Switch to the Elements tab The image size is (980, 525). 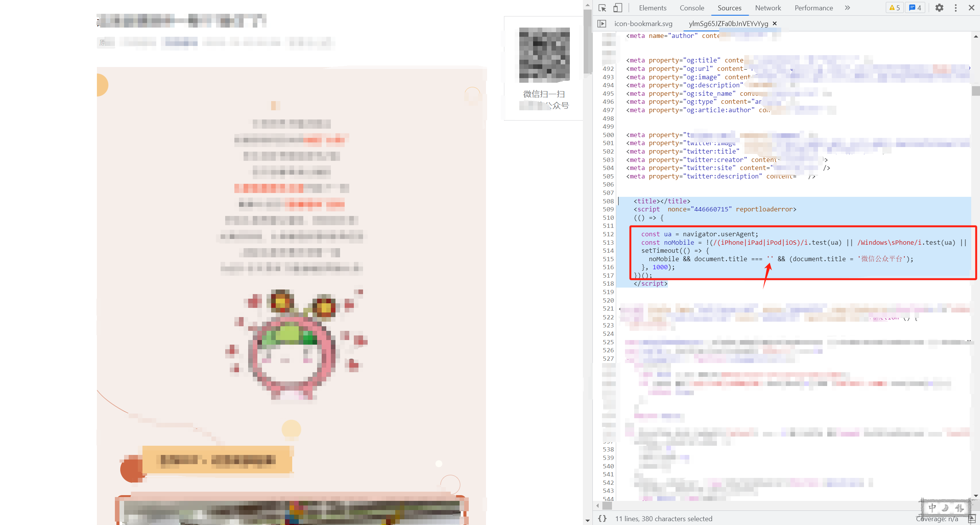click(652, 8)
